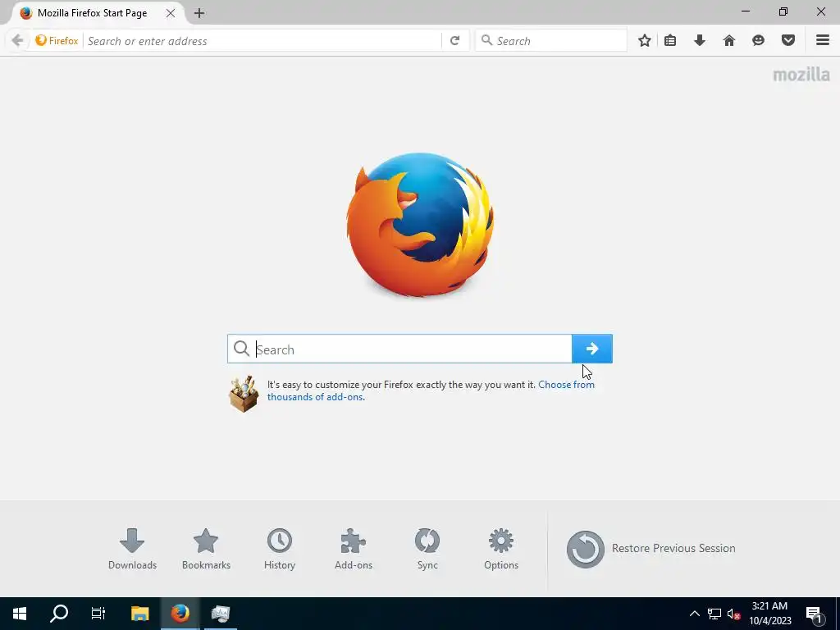Submit search with the blue arrow button
Image resolution: width=840 pixels, height=630 pixels.
point(592,349)
